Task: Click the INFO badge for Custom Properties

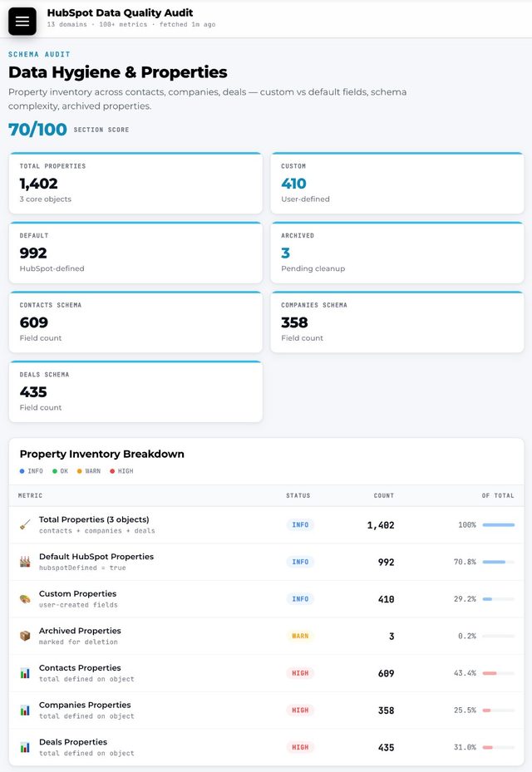Action: [300, 598]
